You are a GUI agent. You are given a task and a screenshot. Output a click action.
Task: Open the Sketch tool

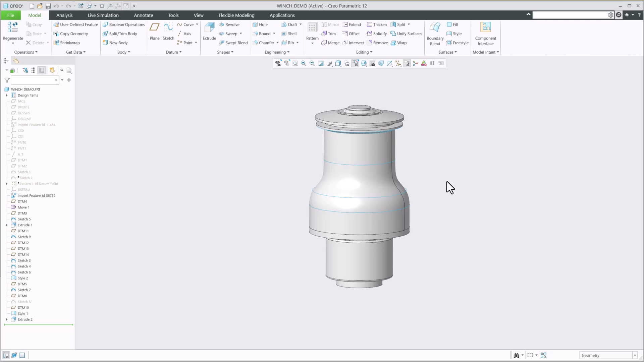168,32
